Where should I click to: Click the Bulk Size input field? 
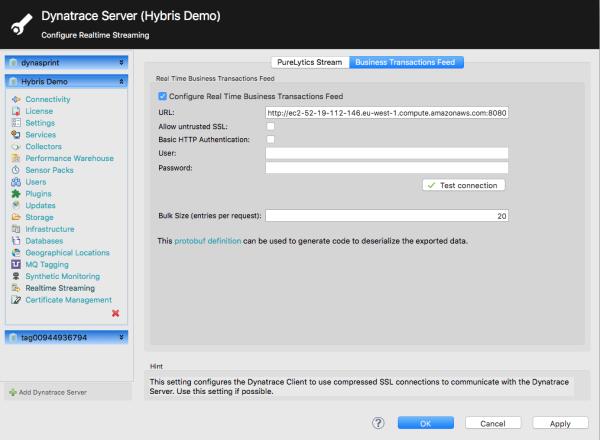coord(387,216)
